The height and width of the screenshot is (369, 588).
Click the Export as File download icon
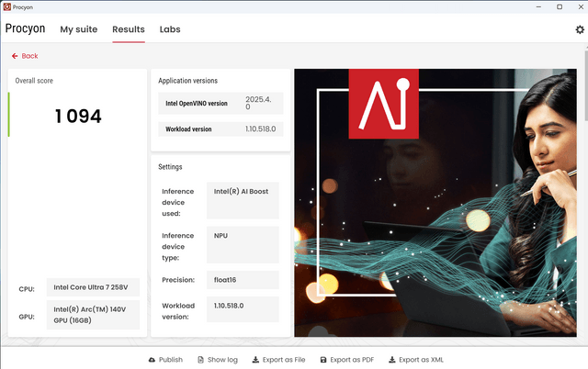coord(255,360)
